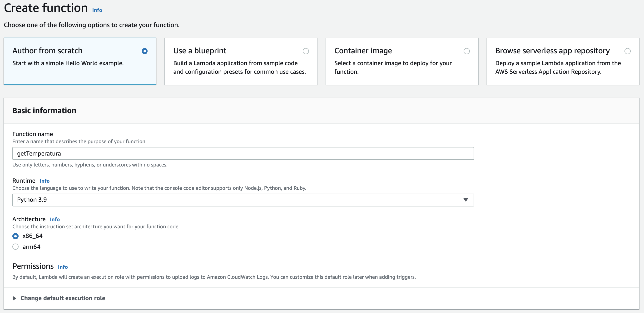Screen dimensions: 644x313
Task: Click the Basic information section header
Action: (44, 111)
